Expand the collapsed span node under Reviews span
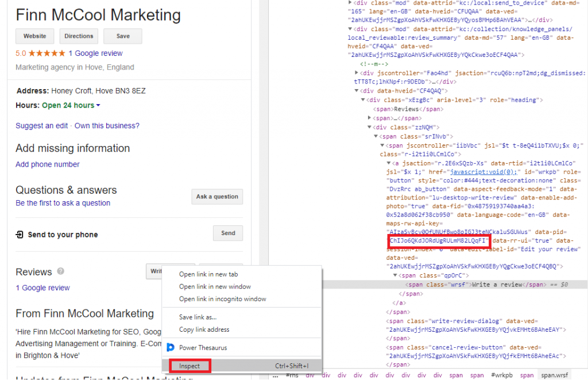The height and width of the screenshot is (380, 588). tap(369, 118)
